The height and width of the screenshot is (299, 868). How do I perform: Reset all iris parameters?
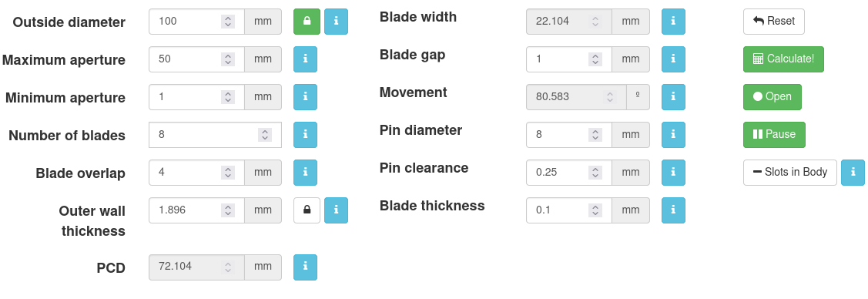point(774,22)
